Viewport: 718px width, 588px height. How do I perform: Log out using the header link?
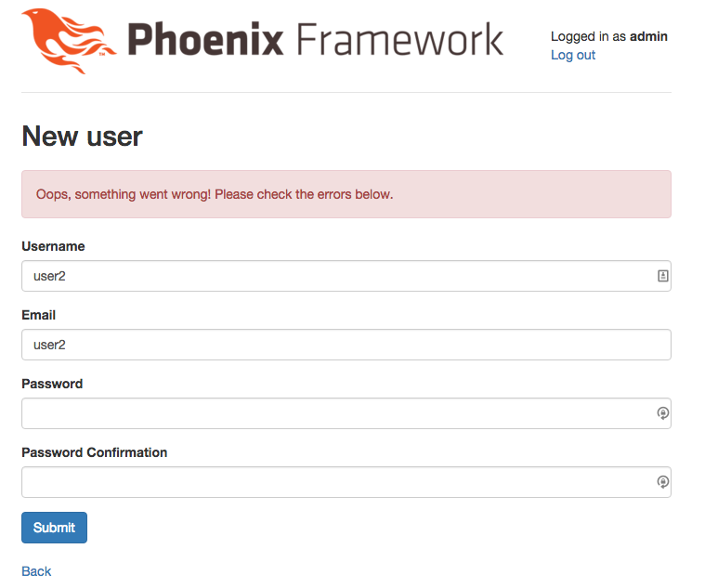[x=573, y=55]
